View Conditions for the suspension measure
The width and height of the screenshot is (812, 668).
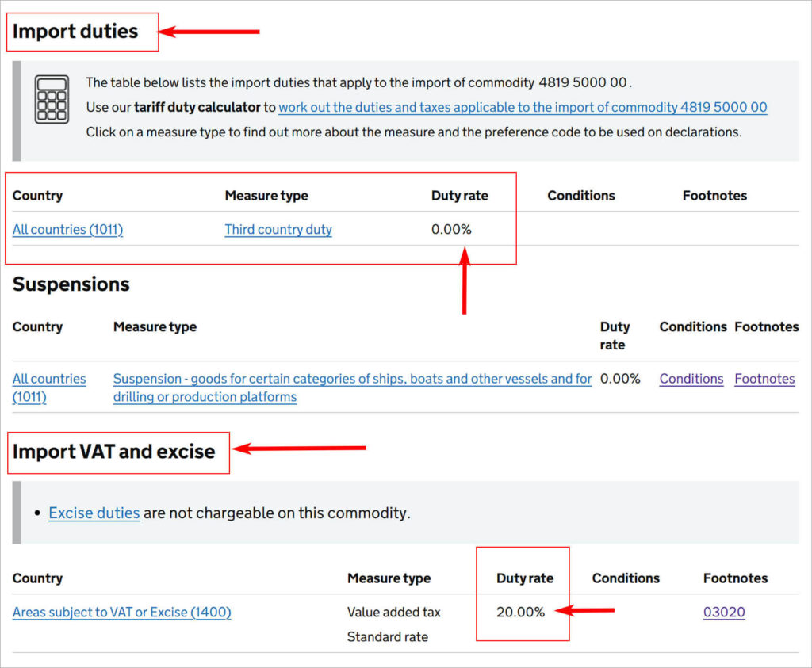(x=691, y=379)
